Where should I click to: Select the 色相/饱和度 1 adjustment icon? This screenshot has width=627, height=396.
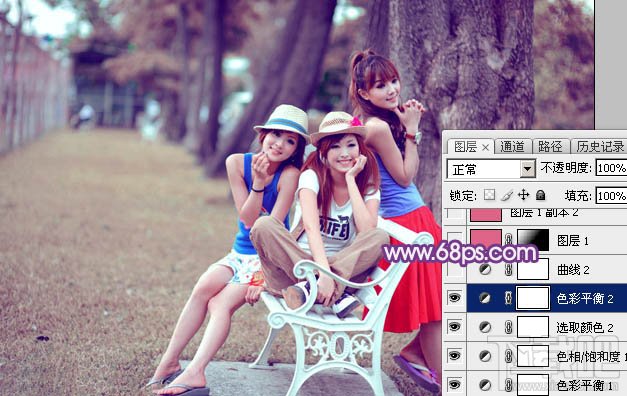(x=485, y=356)
